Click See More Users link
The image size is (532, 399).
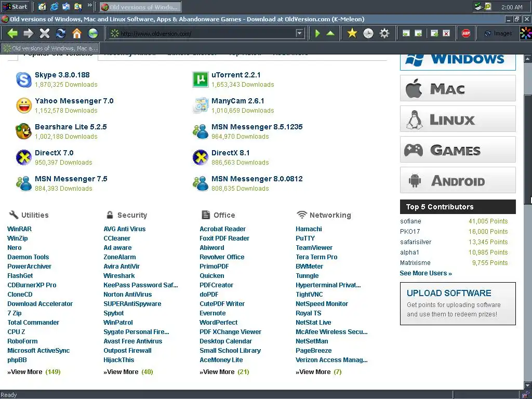click(x=426, y=273)
